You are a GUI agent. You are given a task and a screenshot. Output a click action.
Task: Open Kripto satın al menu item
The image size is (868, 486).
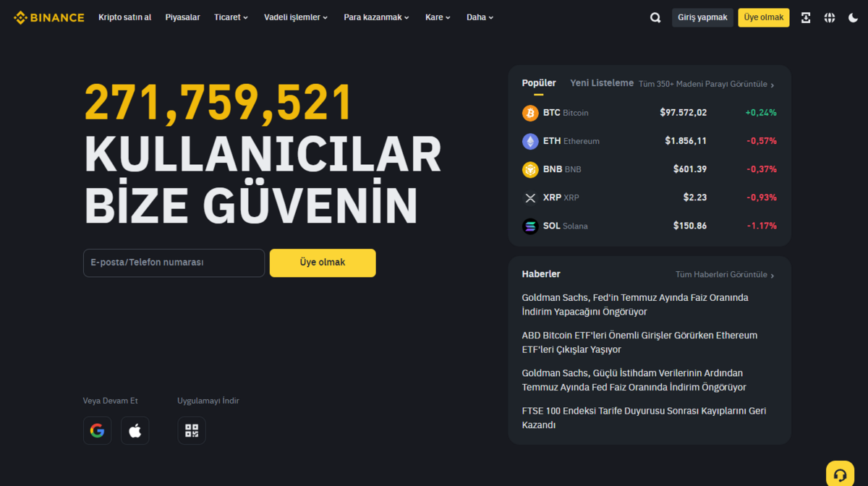[x=125, y=17]
